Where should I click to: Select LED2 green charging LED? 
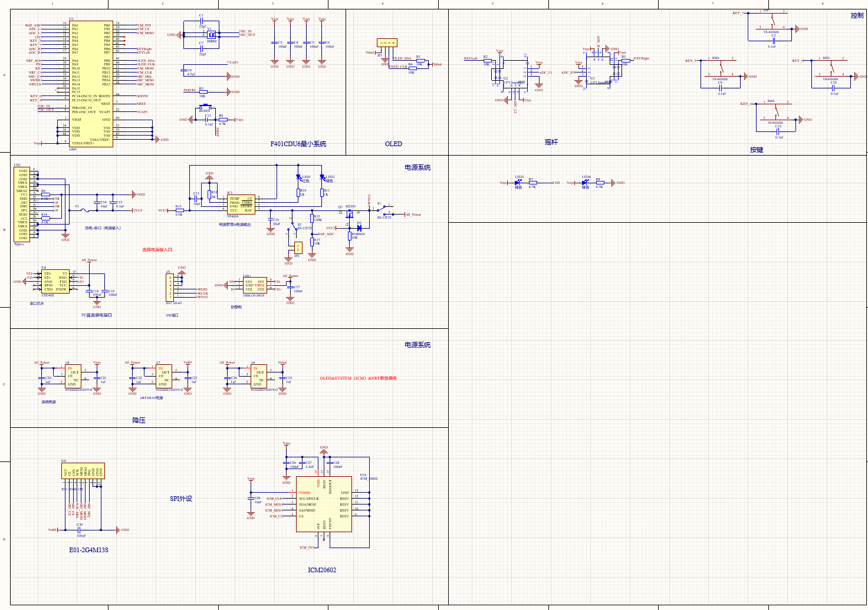pos(322,177)
